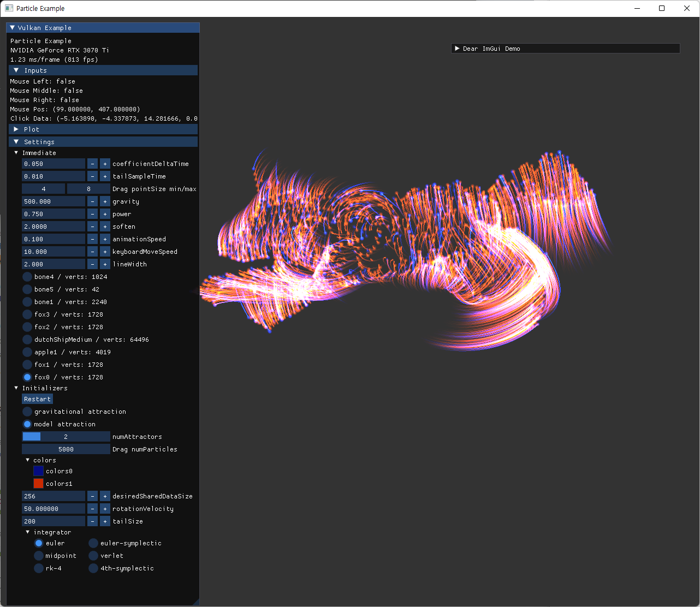This screenshot has height=607, width=700.
Task: Click the pointSize max drag field
Action: [x=88, y=189]
